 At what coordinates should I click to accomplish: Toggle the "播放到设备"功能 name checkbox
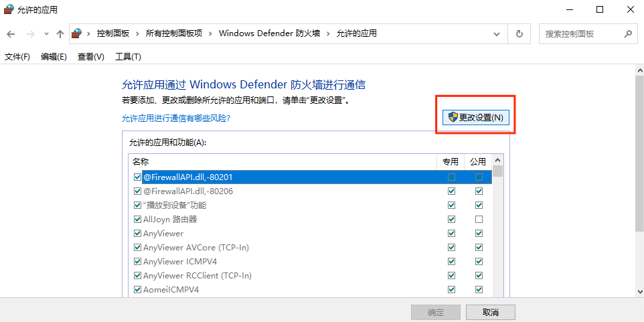pyautogui.click(x=138, y=205)
